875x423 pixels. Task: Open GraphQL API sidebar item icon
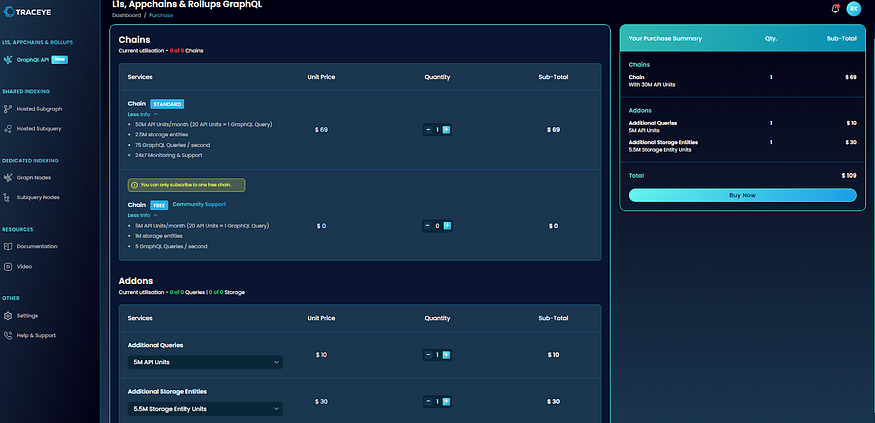point(7,60)
